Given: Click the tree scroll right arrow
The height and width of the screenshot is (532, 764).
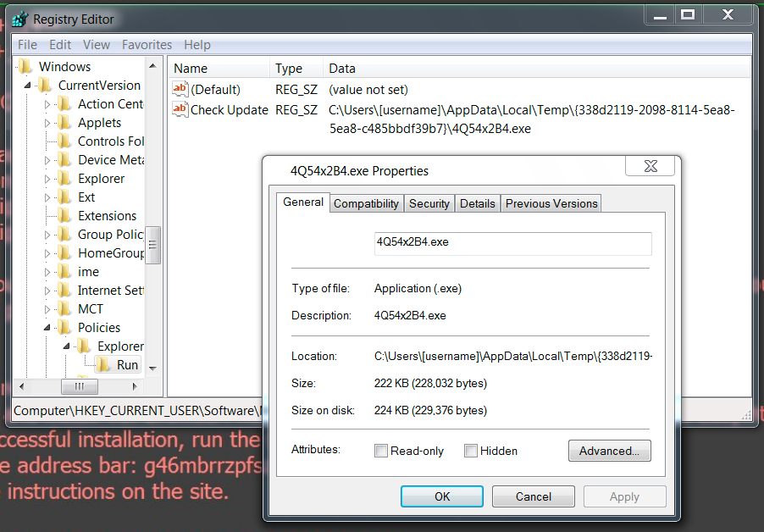Looking at the screenshot, I should [x=135, y=386].
